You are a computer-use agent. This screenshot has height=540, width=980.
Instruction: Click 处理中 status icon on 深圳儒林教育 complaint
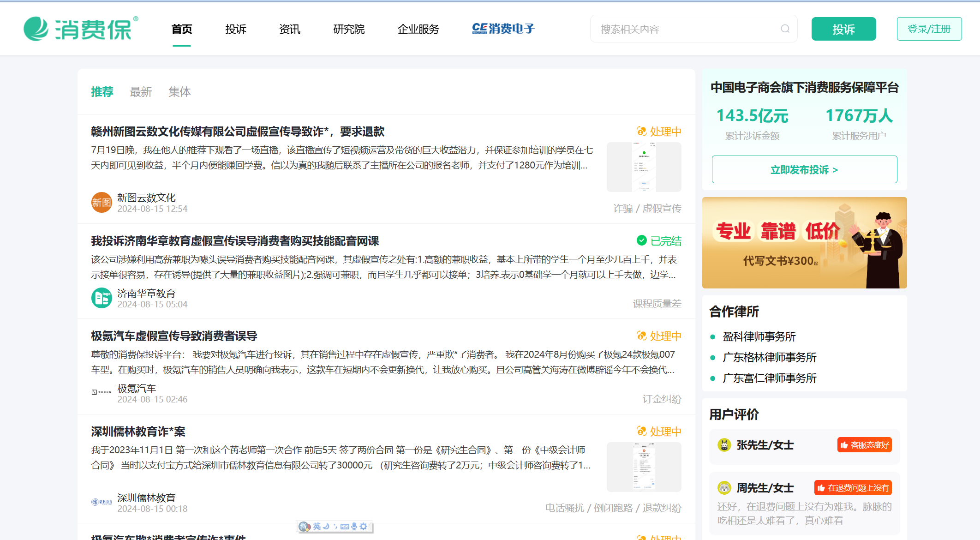pos(641,431)
